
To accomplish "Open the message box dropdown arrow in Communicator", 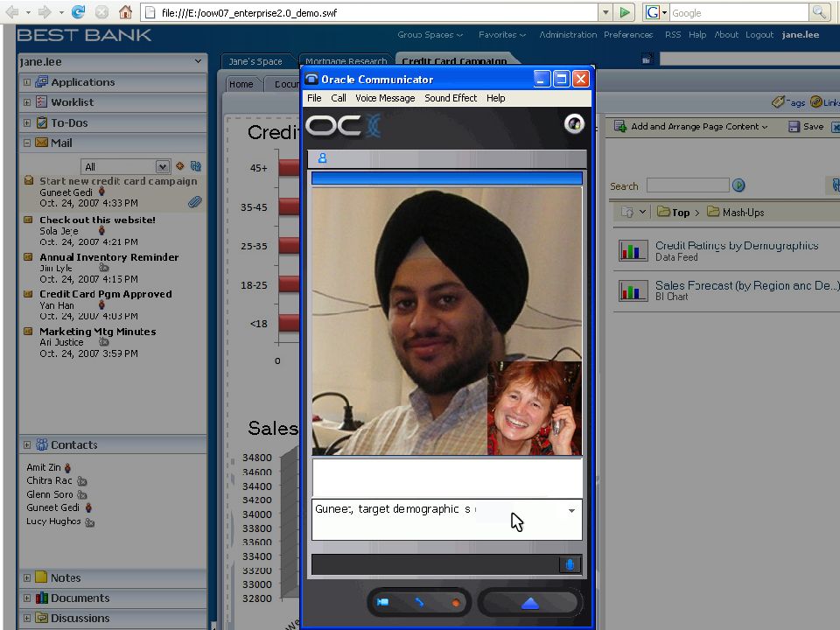I will [571, 510].
